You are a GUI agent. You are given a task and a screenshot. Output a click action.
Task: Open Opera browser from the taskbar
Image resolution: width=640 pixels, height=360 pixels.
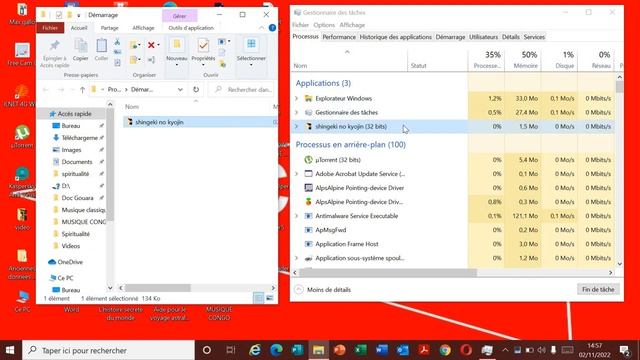[x=466, y=350]
